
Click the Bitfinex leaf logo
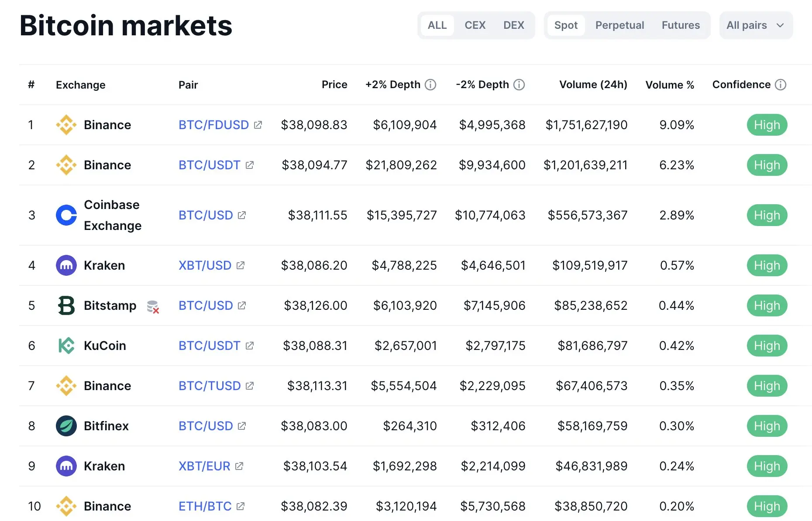click(66, 426)
